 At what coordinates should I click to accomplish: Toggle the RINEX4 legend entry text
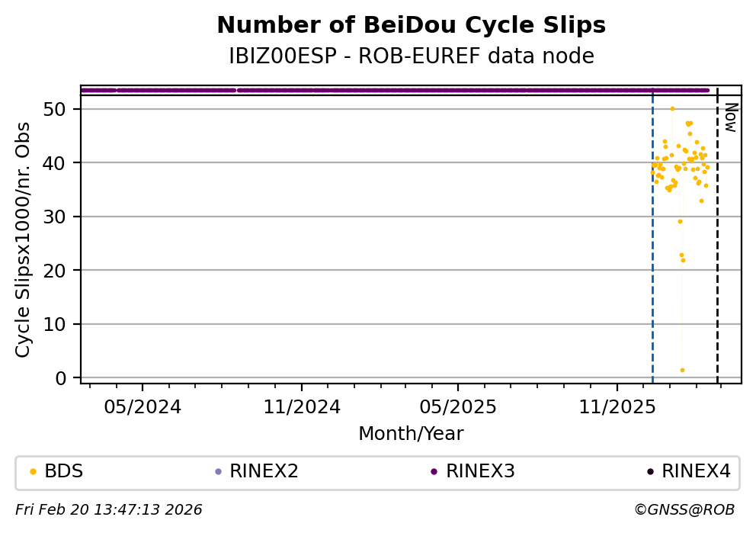tap(696, 472)
